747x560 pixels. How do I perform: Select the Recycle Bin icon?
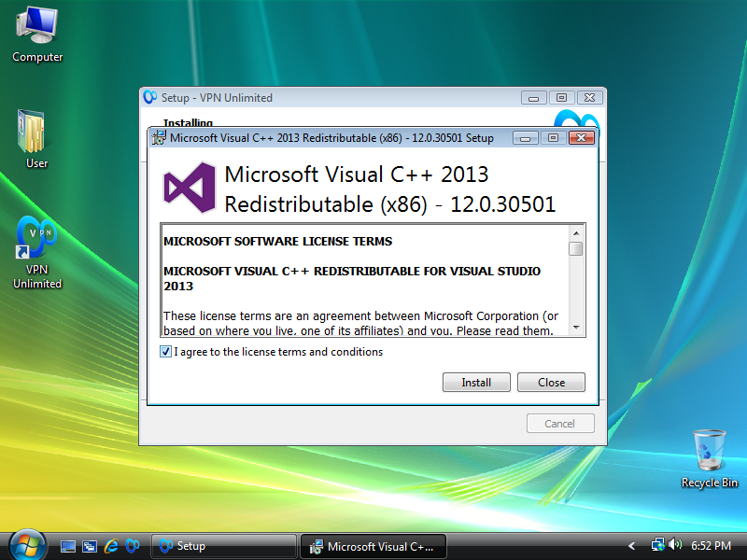[x=710, y=459]
